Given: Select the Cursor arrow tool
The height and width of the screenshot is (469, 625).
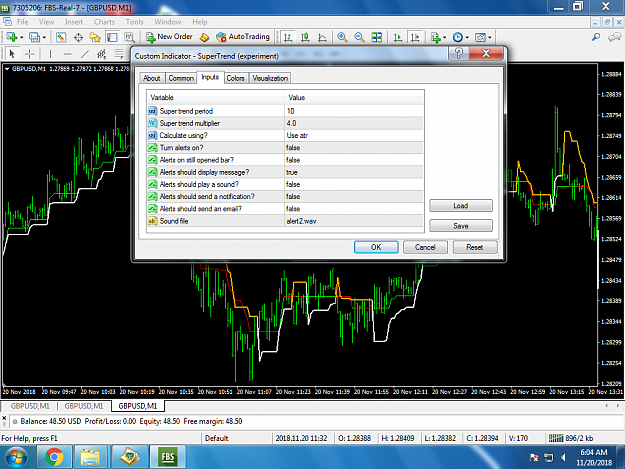Looking at the screenshot, I should pos(12,53).
